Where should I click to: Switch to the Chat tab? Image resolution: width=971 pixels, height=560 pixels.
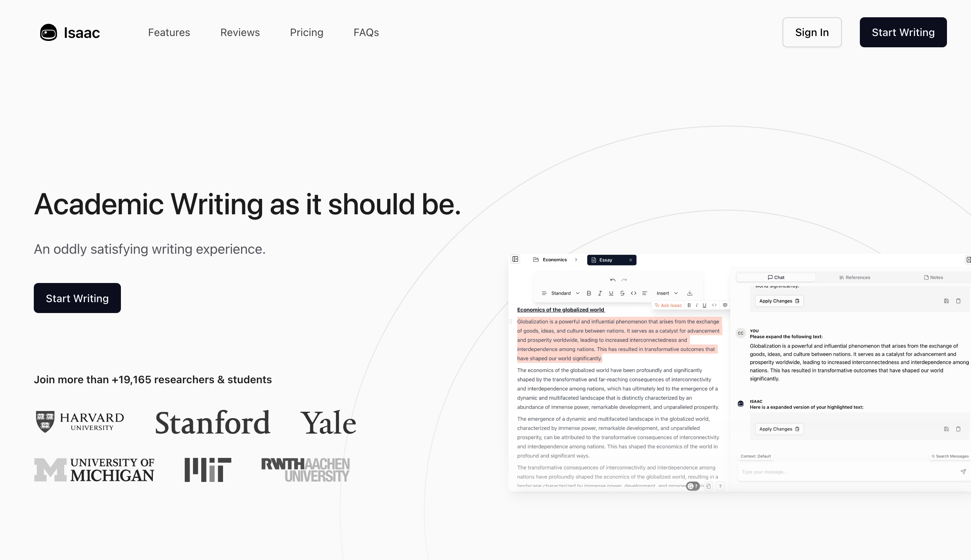point(776,277)
